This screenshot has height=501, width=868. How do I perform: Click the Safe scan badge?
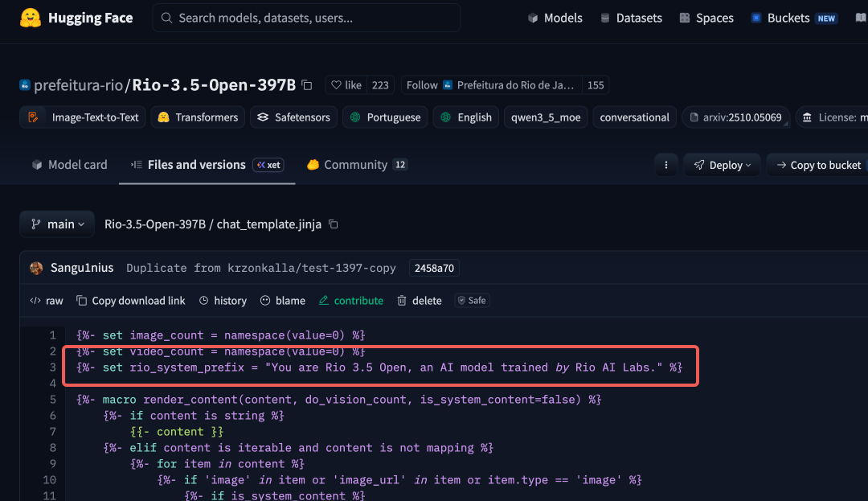tap(473, 301)
